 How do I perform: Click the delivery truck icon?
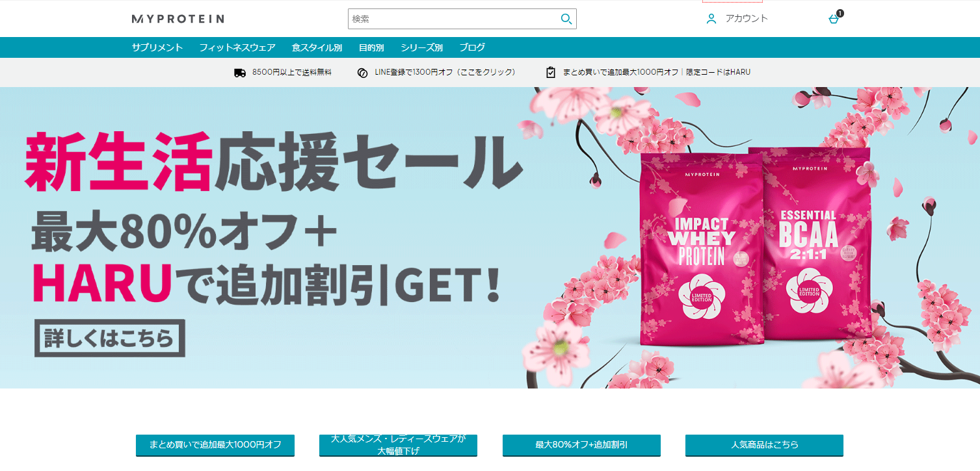[240, 73]
